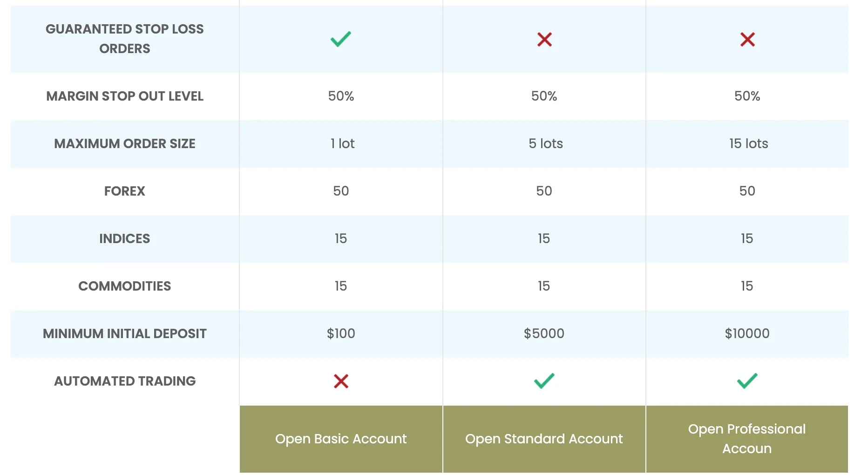The image size is (868, 475).
Task: Click the 15 lots maximum order value
Action: (x=748, y=143)
